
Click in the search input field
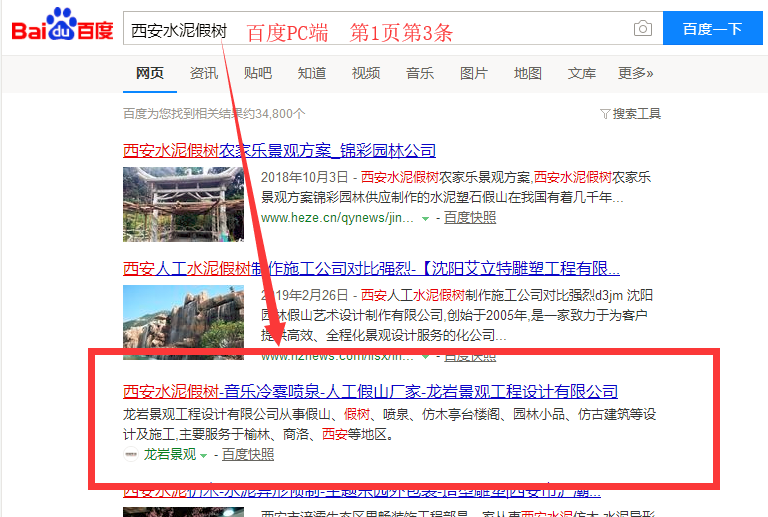click(x=393, y=28)
